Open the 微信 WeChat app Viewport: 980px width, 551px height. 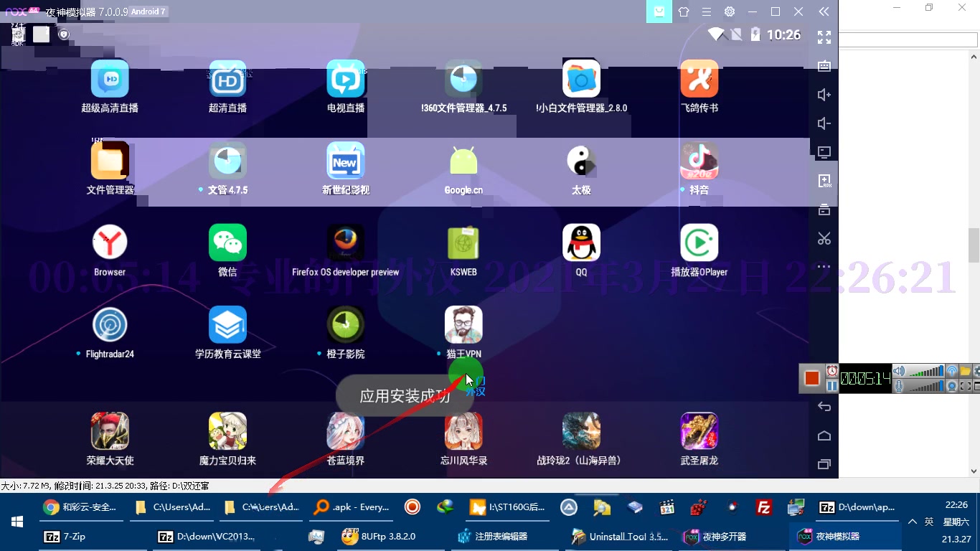pos(227,242)
